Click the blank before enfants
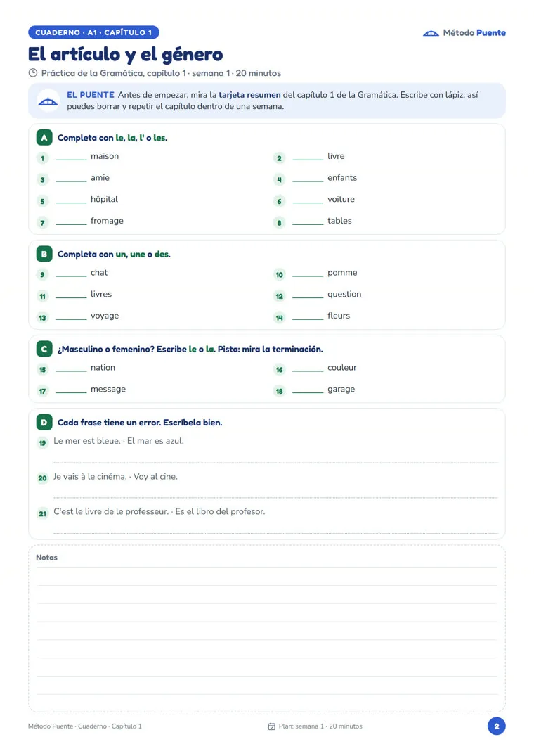Image resolution: width=534 pixels, height=756 pixels. tap(308, 179)
